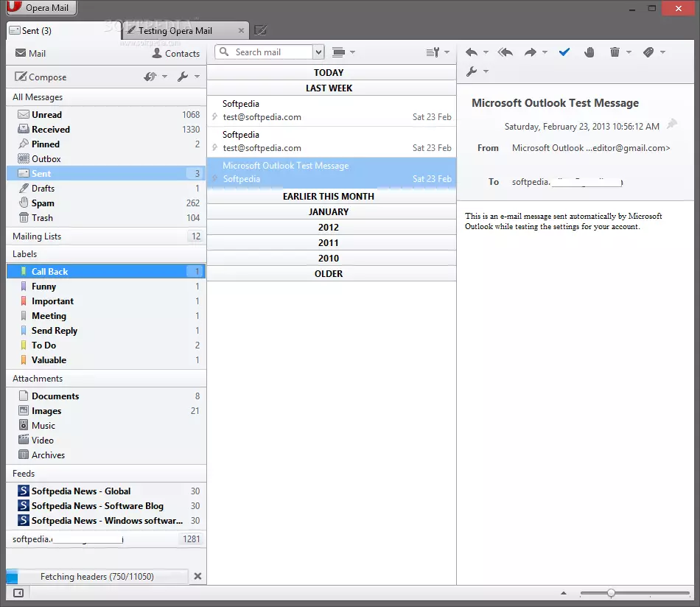Pin the message using the pin icon
This screenshot has width=700, height=607.
(671, 124)
